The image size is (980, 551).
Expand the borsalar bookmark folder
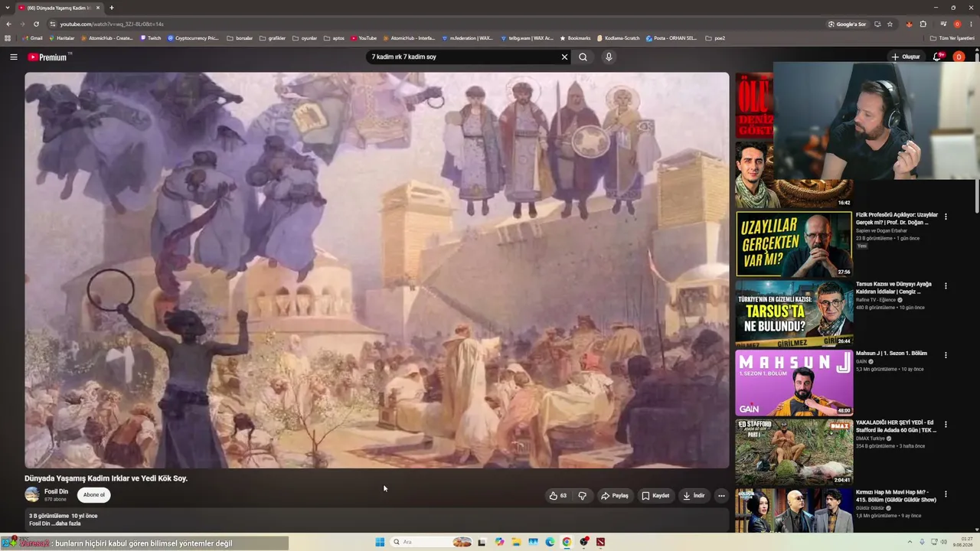(240, 38)
